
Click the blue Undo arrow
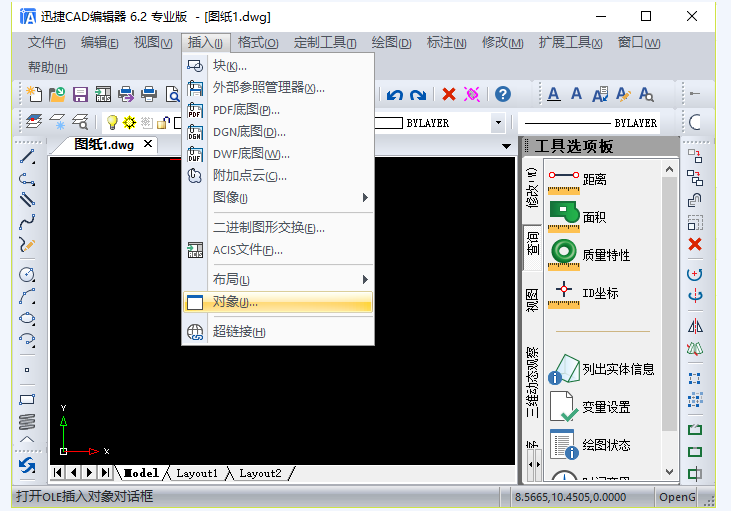click(x=395, y=95)
